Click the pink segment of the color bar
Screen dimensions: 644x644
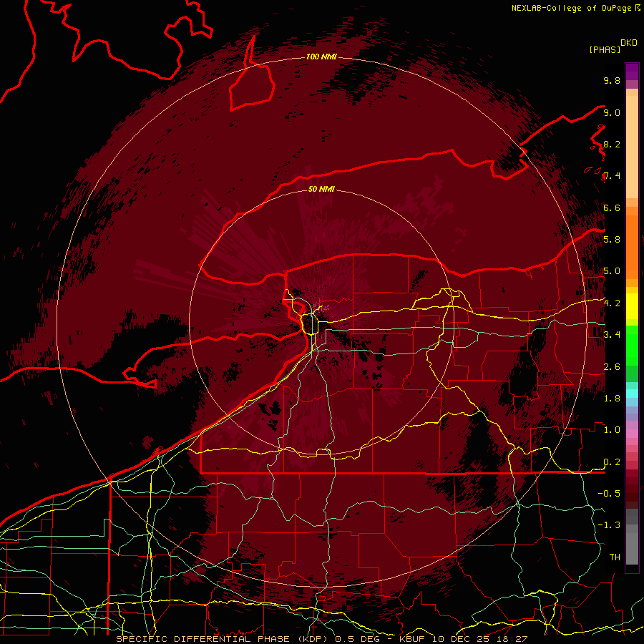pyautogui.click(x=632, y=434)
